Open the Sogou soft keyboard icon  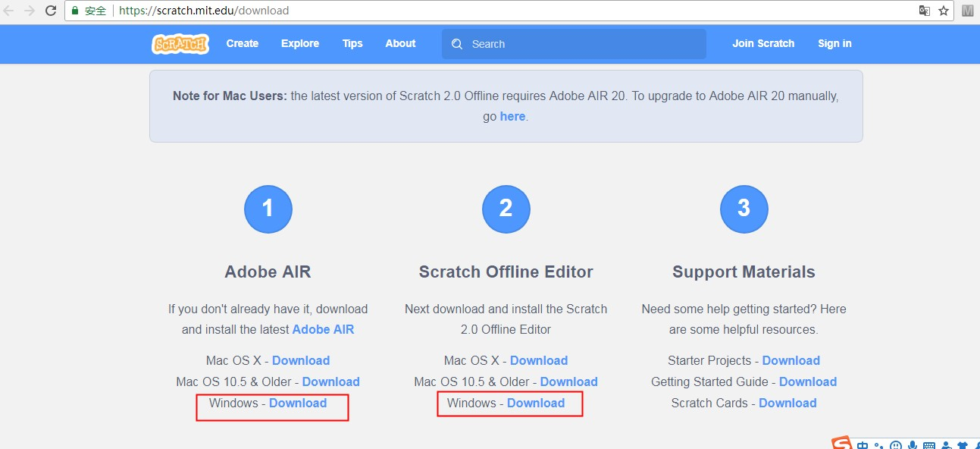click(929, 445)
